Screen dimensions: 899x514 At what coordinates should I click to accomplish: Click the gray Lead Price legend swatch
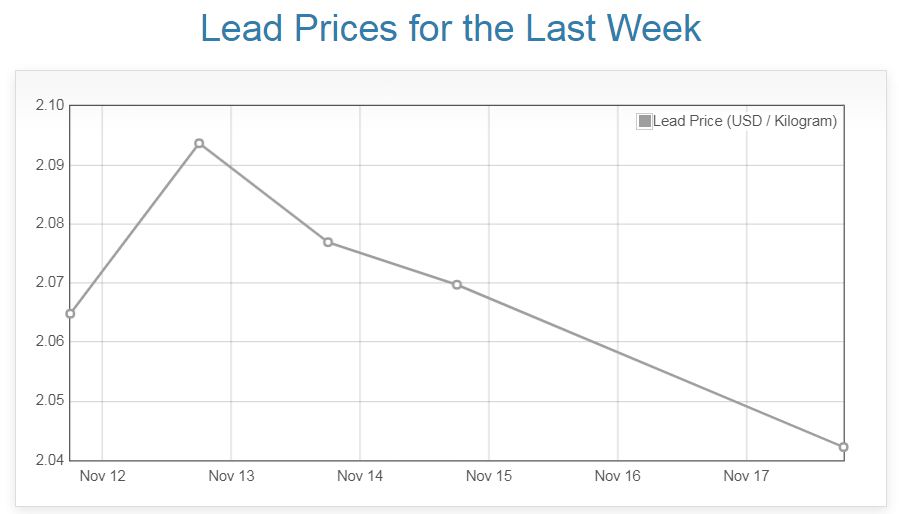click(x=645, y=121)
